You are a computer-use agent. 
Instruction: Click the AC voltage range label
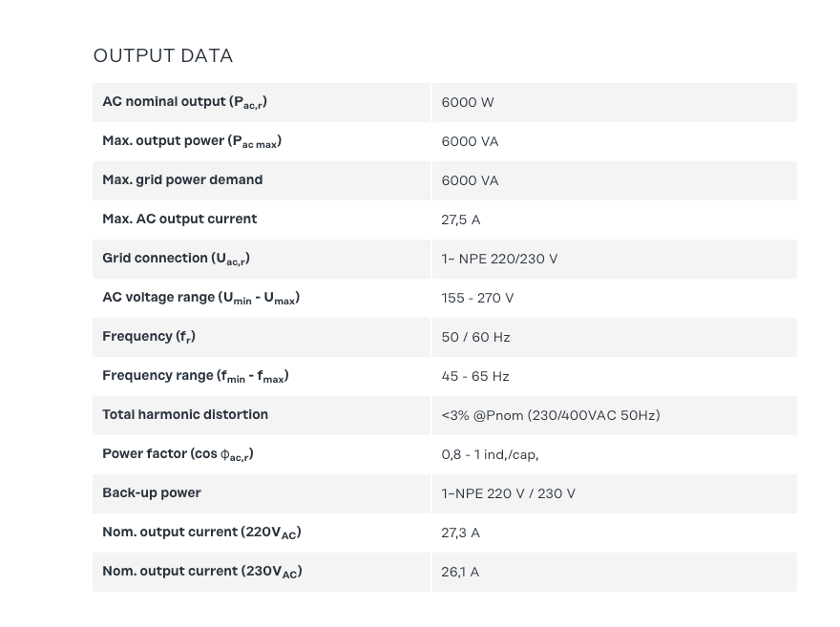200,298
